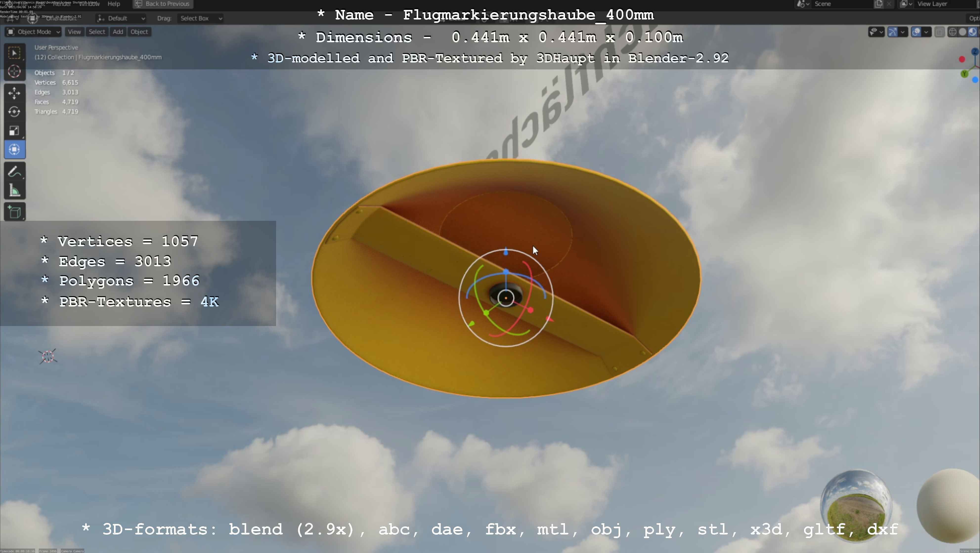
Task: Click the new scene copy icon
Action: tap(878, 4)
